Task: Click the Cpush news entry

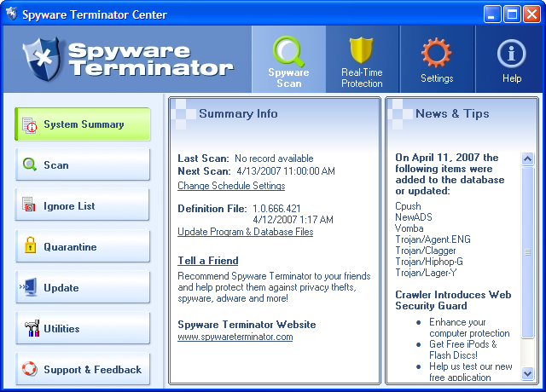Action: click(408, 206)
